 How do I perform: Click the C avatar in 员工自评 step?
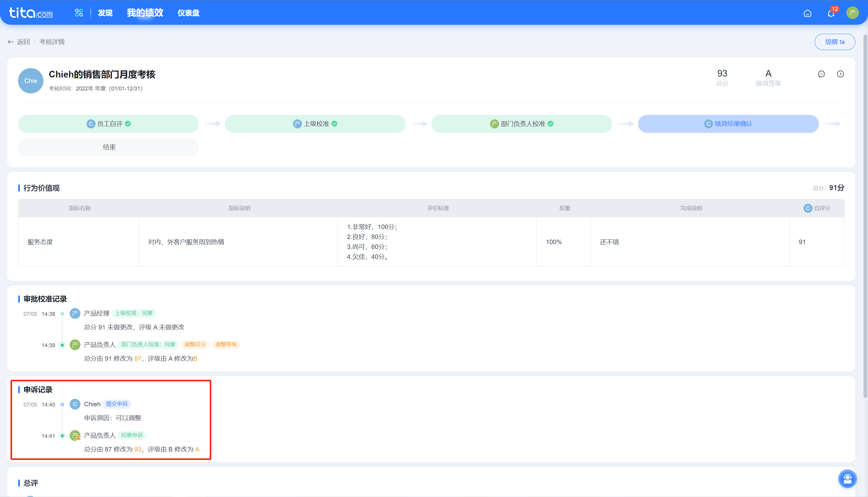(91, 124)
